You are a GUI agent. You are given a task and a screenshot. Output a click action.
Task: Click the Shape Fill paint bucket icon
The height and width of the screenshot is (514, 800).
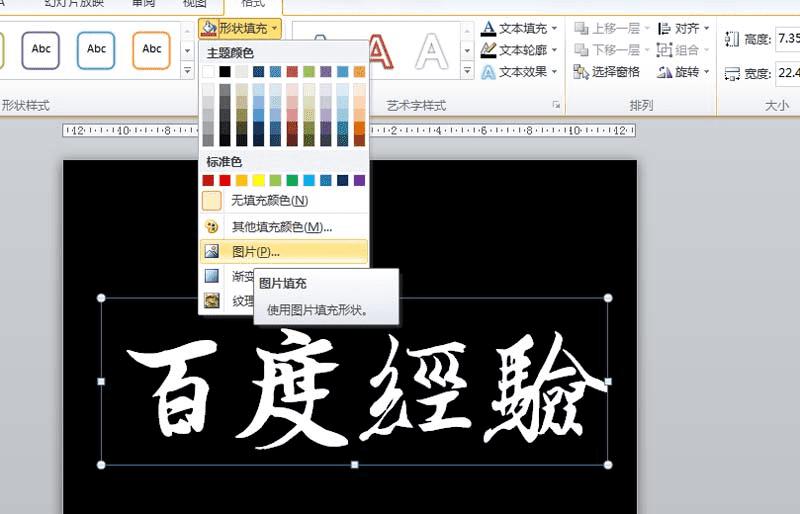(208, 29)
